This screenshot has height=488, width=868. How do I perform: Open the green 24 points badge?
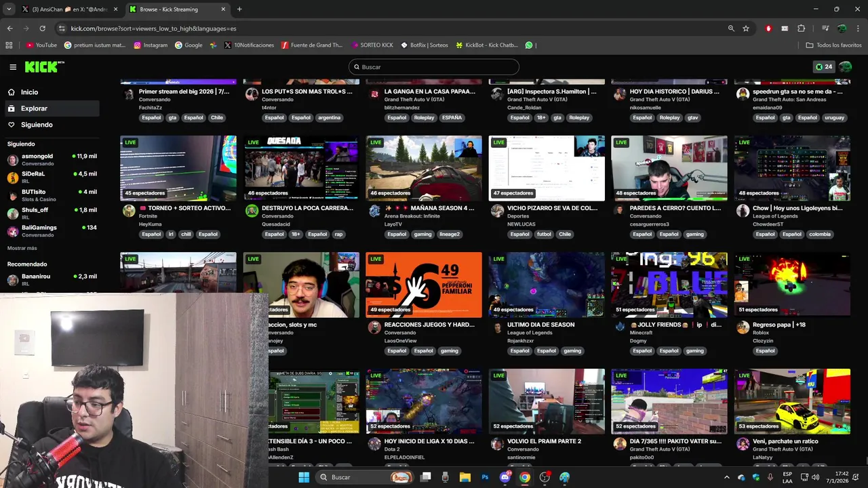pos(824,67)
